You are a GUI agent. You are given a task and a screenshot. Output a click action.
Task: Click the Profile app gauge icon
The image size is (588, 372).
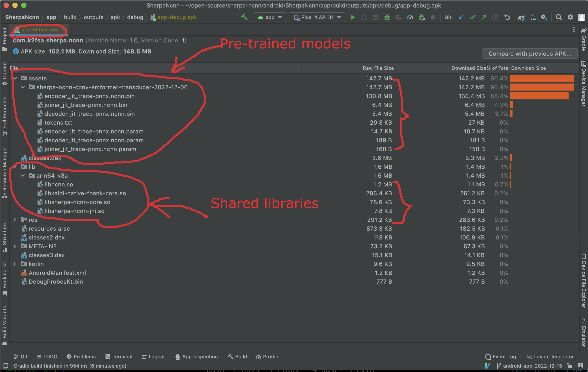pos(410,17)
